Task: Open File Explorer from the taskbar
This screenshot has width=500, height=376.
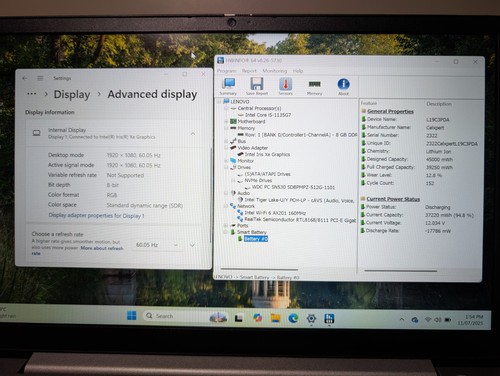Action: (x=275, y=318)
